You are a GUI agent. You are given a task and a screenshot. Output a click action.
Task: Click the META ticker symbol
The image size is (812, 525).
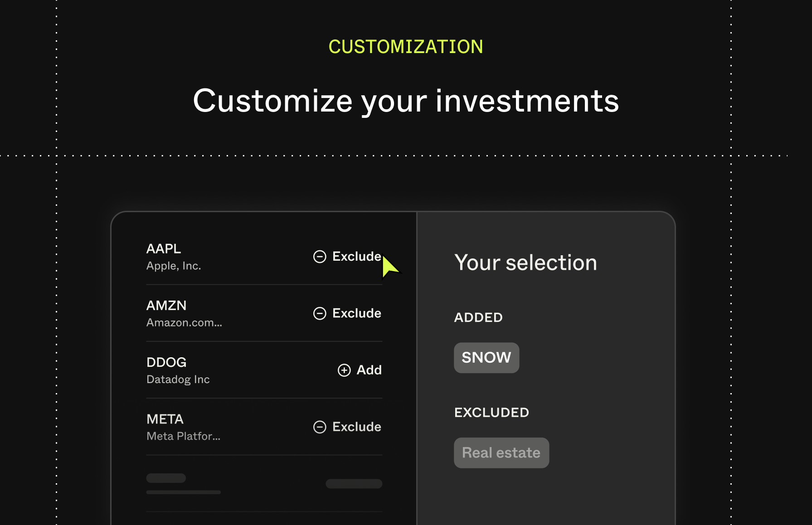point(165,419)
